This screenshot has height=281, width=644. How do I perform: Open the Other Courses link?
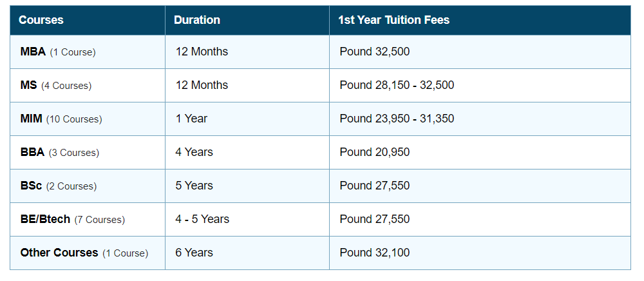(x=59, y=253)
